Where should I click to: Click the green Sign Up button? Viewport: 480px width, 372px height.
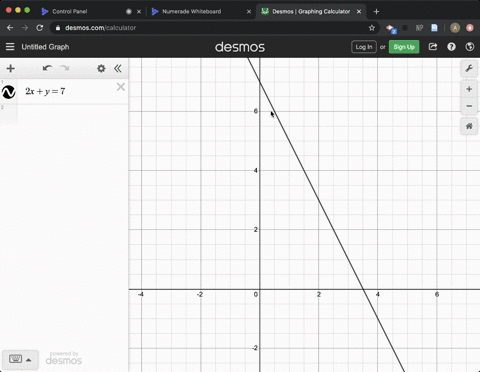[x=404, y=47]
